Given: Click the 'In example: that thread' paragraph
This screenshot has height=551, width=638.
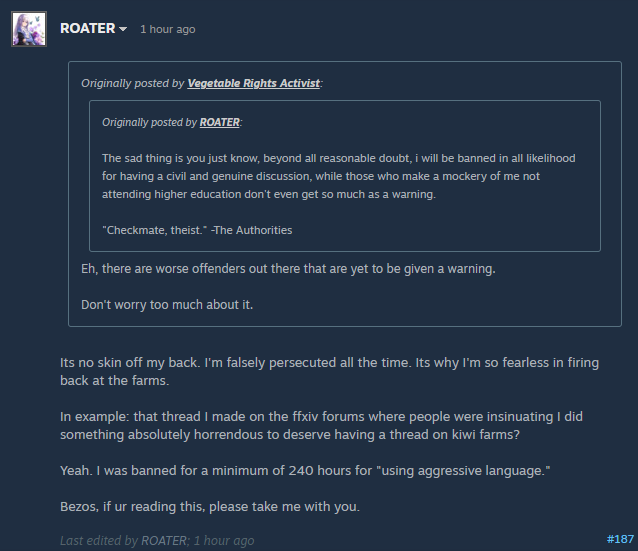Looking at the screenshot, I should coord(321,425).
